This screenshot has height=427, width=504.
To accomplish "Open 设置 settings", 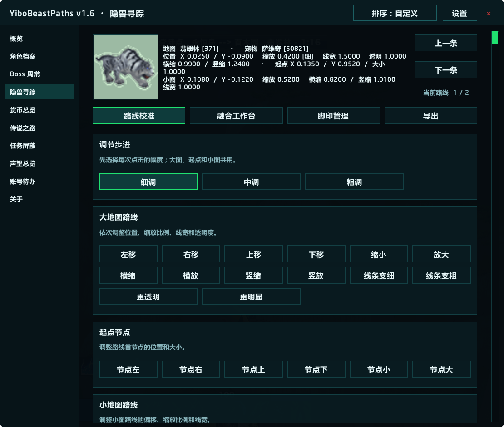I will click(460, 13).
